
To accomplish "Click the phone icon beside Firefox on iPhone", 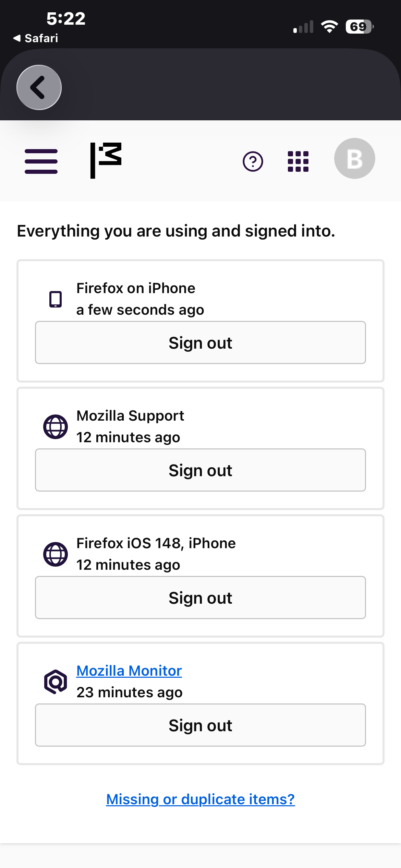I will pos(56,299).
